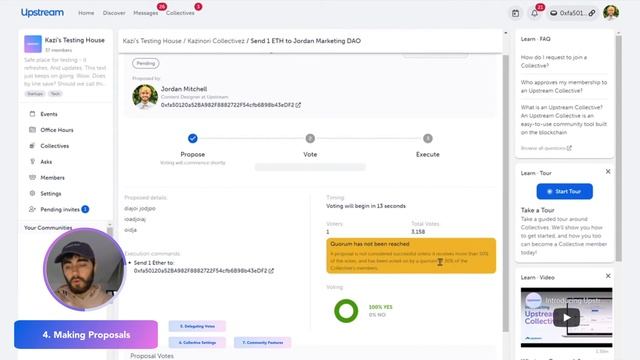This screenshot has width=640, height=360.
Task: Click Browse all questions link
Action: point(546,148)
